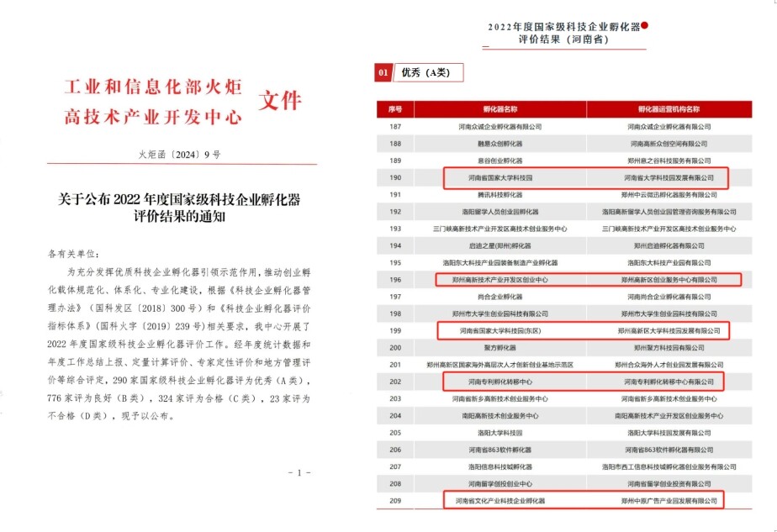Click 河南省文化产业科技企业孵化器 in row 209
Viewport: 777px width, 532px height.
(x=499, y=501)
